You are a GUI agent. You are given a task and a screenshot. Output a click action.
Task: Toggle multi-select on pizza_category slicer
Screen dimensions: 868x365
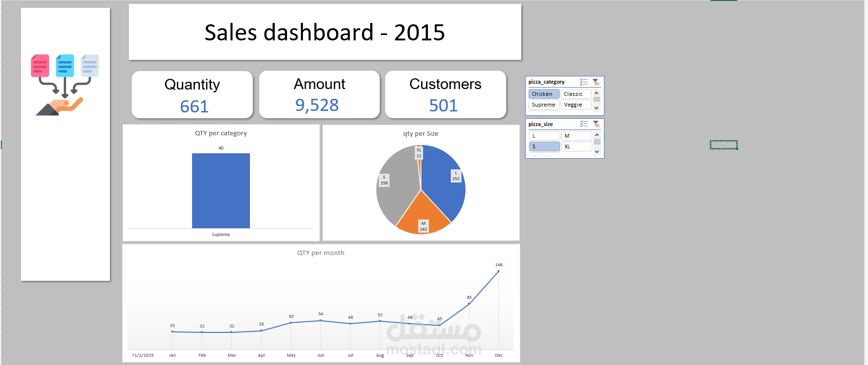pyautogui.click(x=584, y=82)
